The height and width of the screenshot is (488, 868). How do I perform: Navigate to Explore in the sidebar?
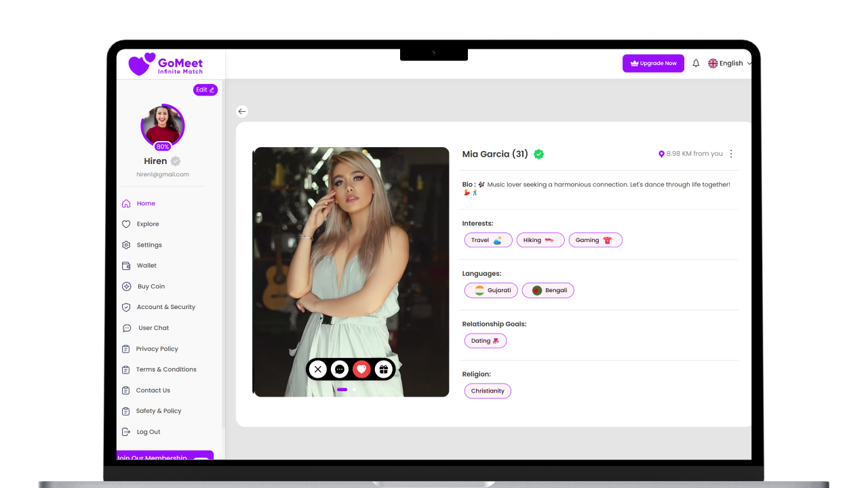(x=146, y=224)
